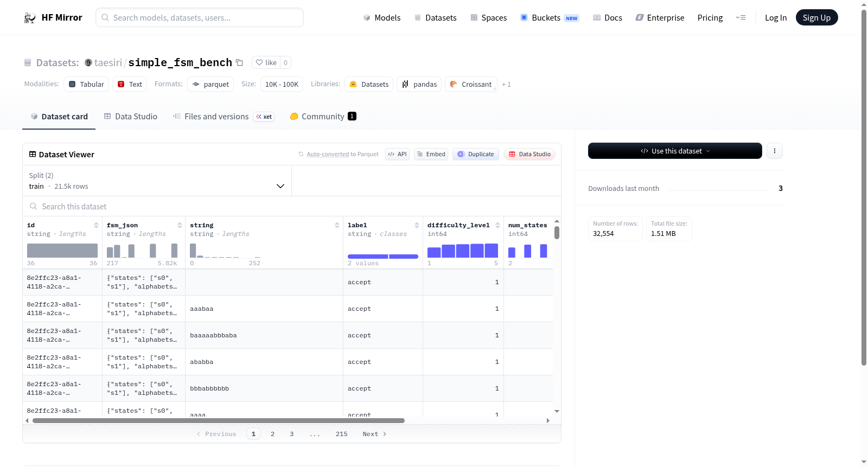Expand the Split train dropdown
This screenshot has height=467, width=868.
click(x=157, y=181)
